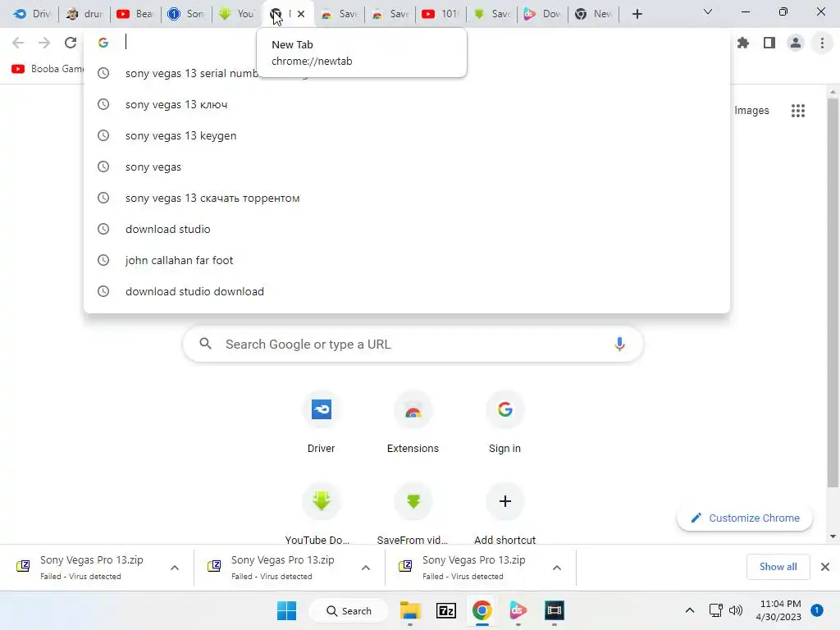Open Download Studio taskbar icon
Screen dimensions: 840x630
(518, 610)
